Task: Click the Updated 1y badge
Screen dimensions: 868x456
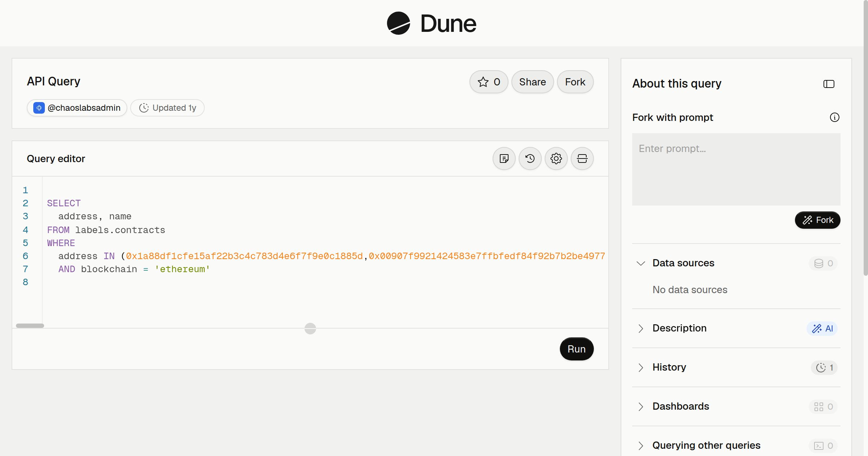Action: 167,108
